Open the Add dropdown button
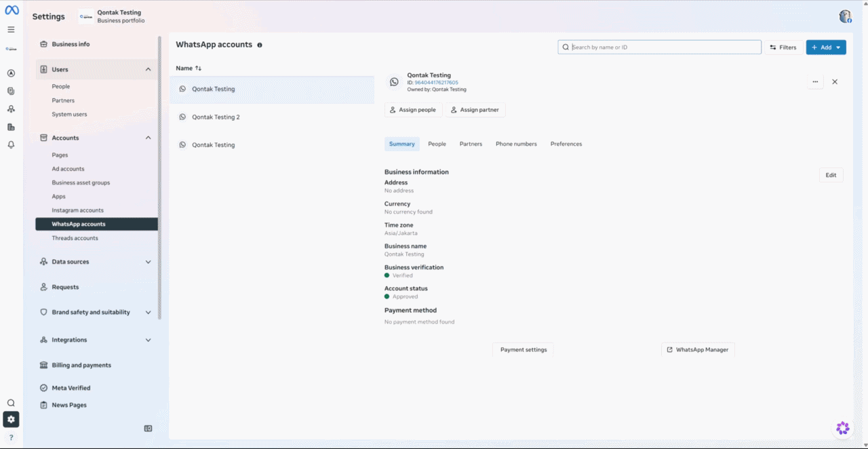This screenshot has height=449, width=868. (826, 47)
